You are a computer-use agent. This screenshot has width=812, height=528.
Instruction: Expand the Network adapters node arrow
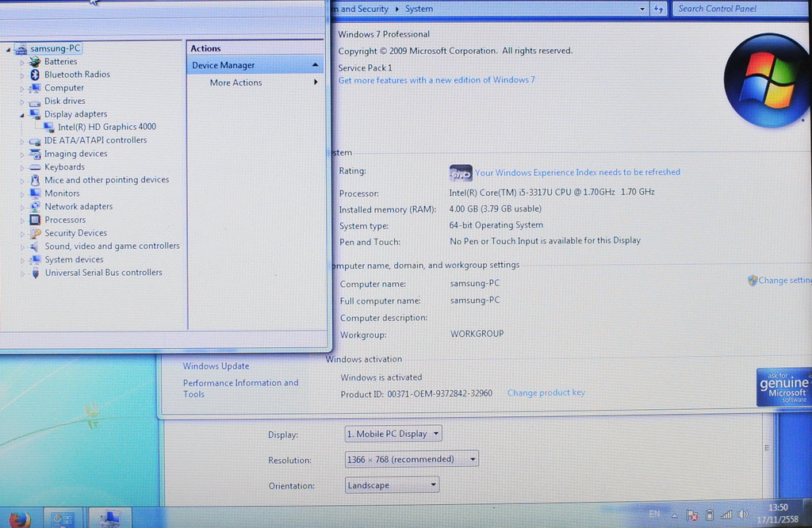(x=21, y=207)
